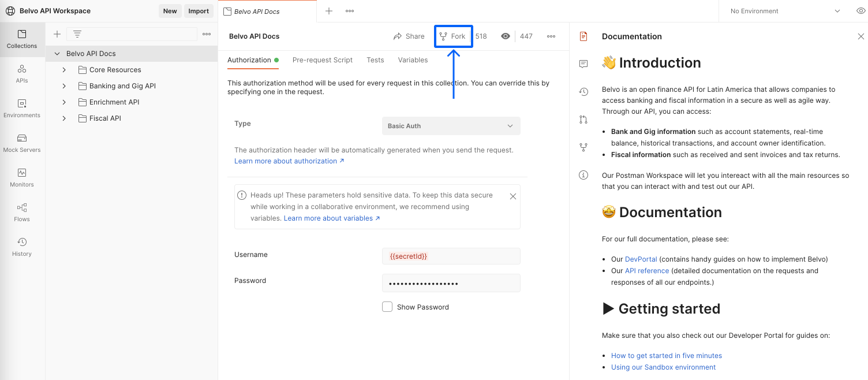The width and height of the screenshot is (868, 380).
Task: Switch to the Variables tab
Action: pyautogui.click(x=413, y=60)
